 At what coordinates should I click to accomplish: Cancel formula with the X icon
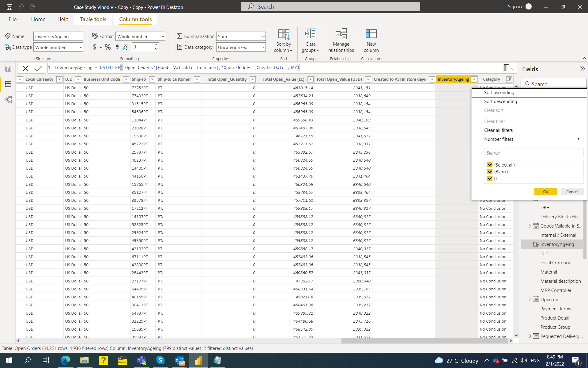pyautogui.click(x=25, y=68)
